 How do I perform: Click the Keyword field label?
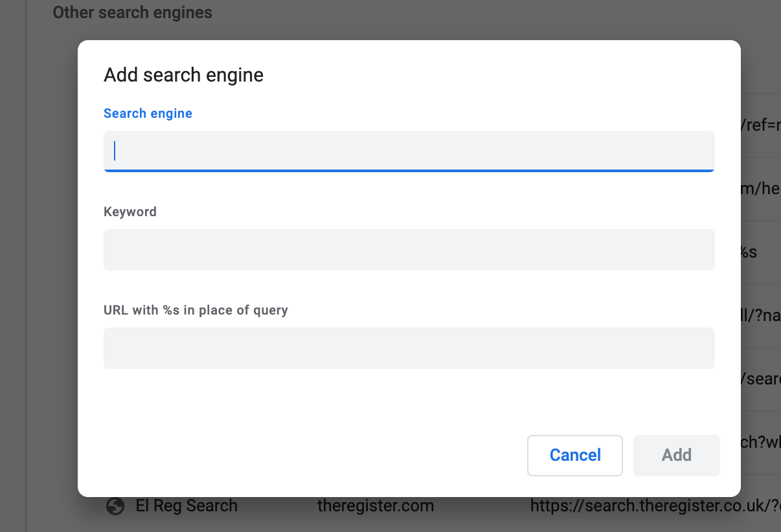[x=130, y=212]
